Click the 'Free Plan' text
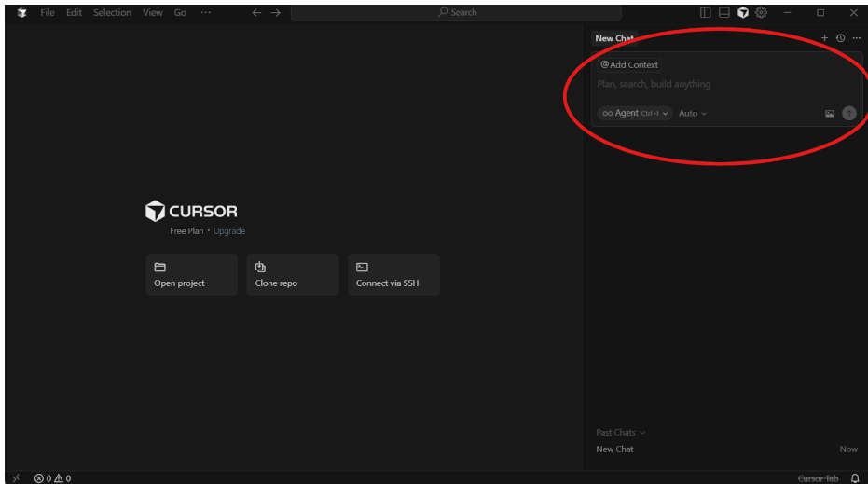The width and height of the screenshot is (868, 484). [x=186, y=231]
